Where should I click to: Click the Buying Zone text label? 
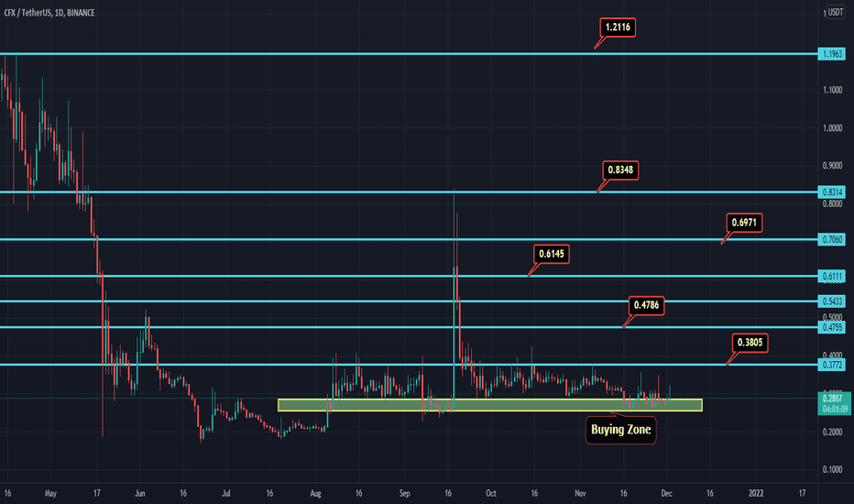pyautogui.click(x=621, y=430)
